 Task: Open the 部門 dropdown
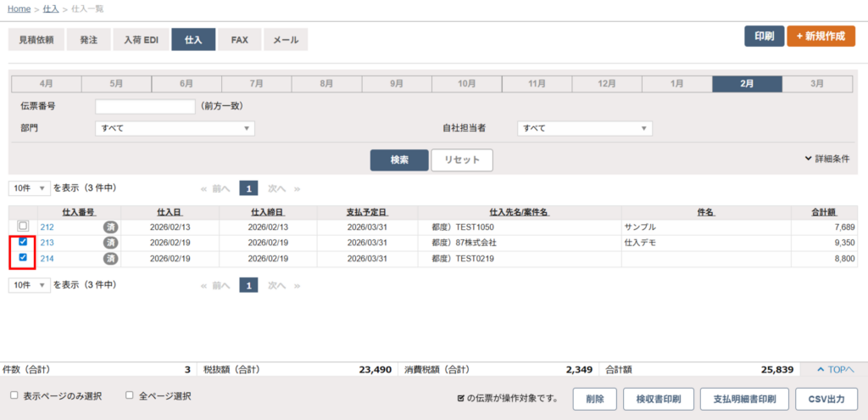pos(175,128)
